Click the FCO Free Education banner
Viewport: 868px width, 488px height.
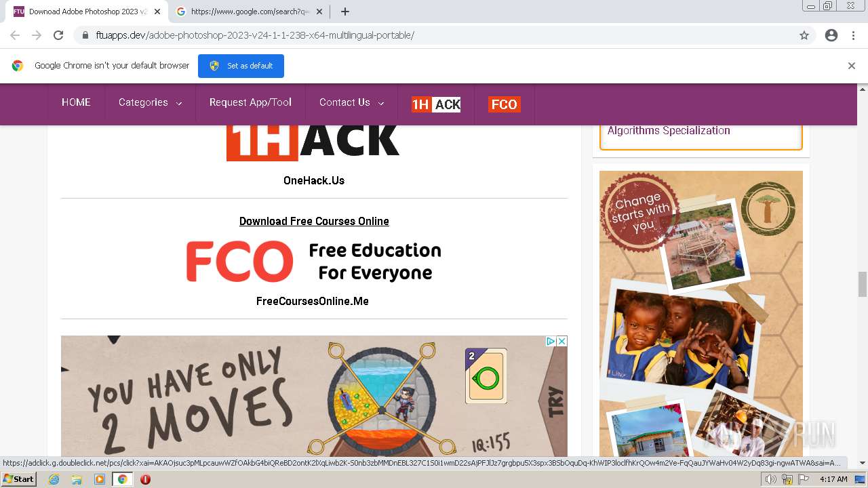[x=314, y=262]
